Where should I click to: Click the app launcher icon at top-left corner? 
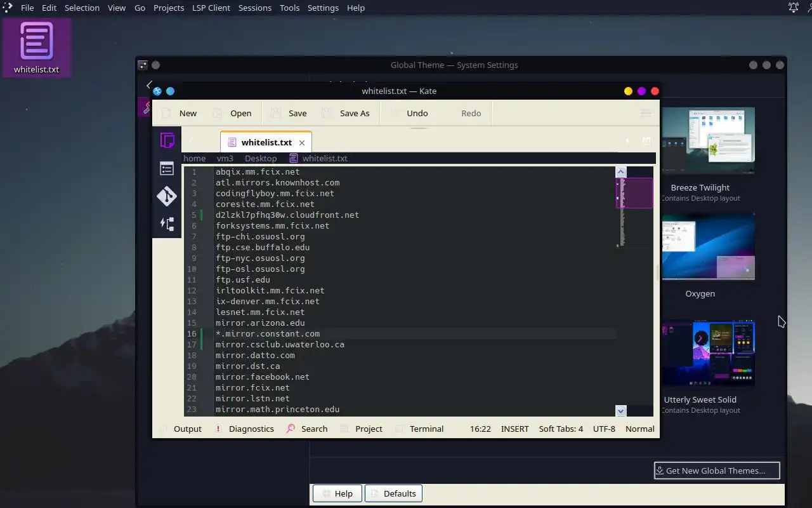[6, 8]
